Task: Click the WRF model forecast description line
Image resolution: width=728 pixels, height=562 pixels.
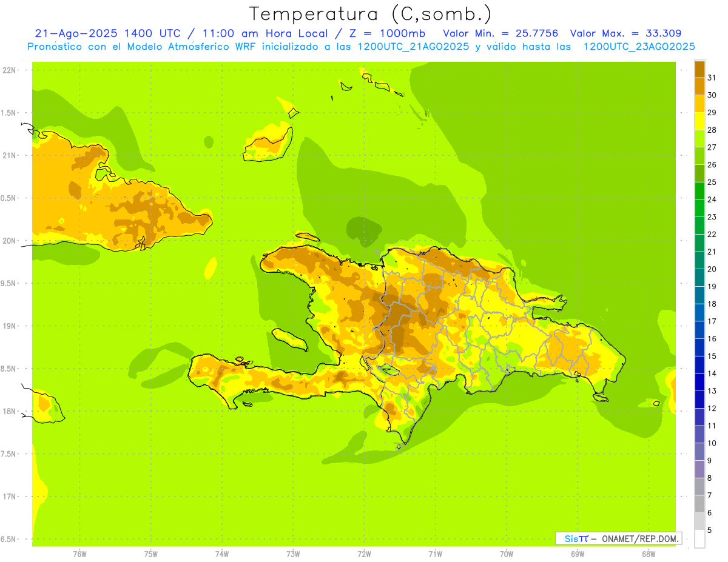Action: pos(362,47)
